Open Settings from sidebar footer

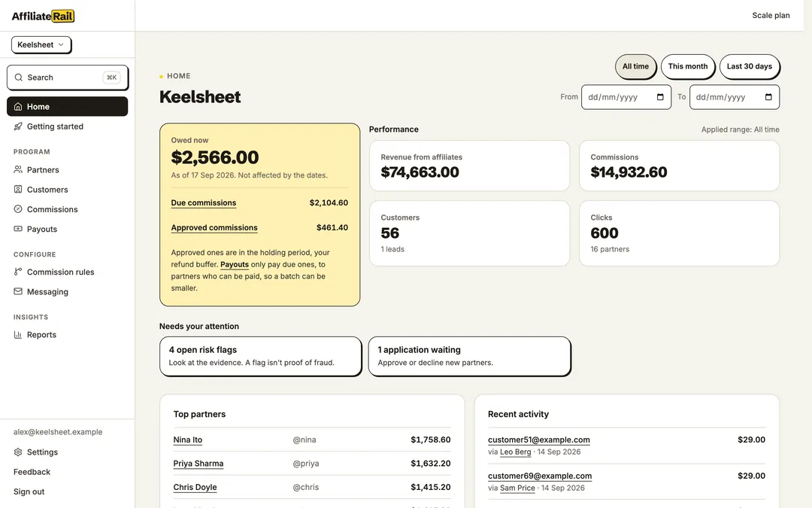point(68,452)
